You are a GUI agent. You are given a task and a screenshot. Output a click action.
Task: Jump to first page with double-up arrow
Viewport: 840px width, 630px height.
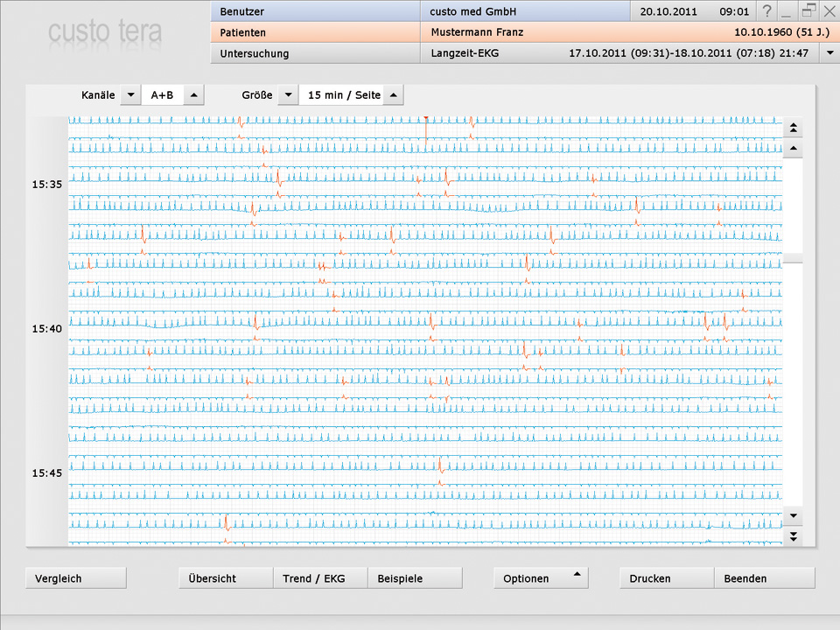(x=793, y=128)
